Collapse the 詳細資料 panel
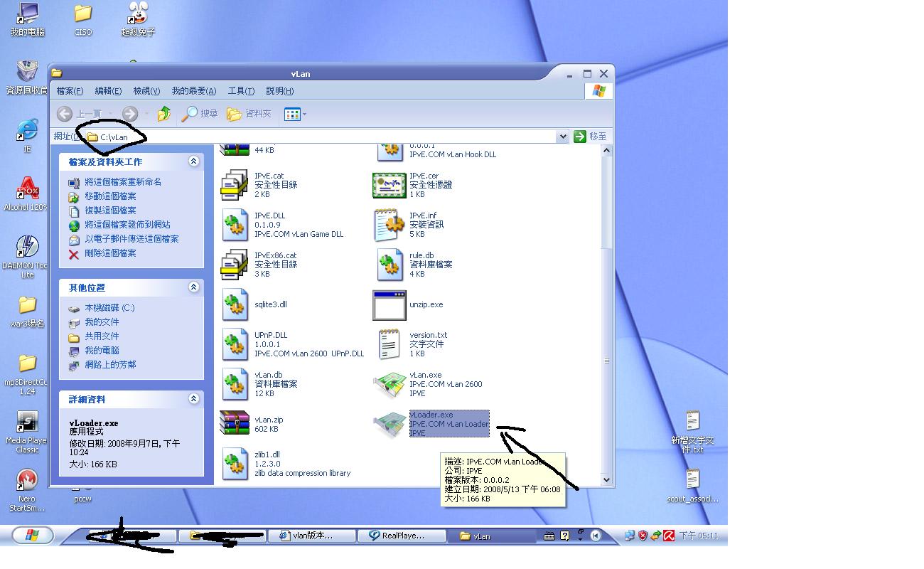 pyautogui.click(x=193, y=399)
